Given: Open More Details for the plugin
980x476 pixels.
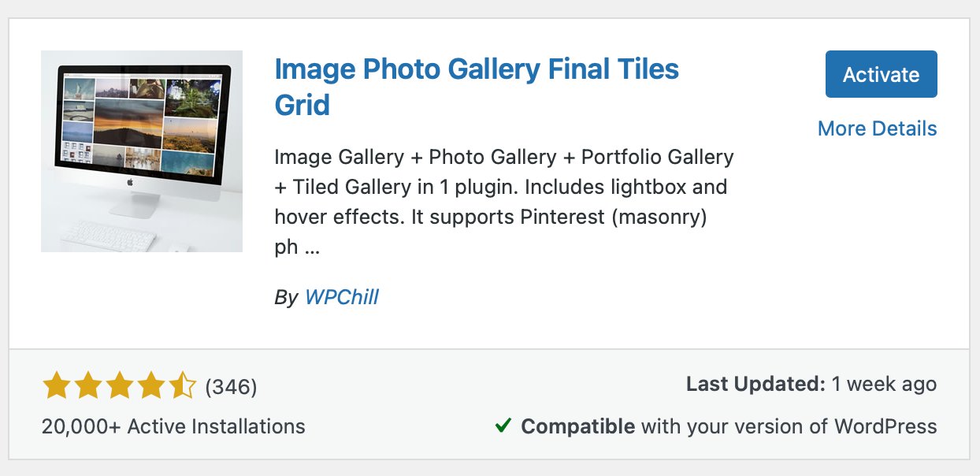Looking at the screenshot, I should click(877, 128).
